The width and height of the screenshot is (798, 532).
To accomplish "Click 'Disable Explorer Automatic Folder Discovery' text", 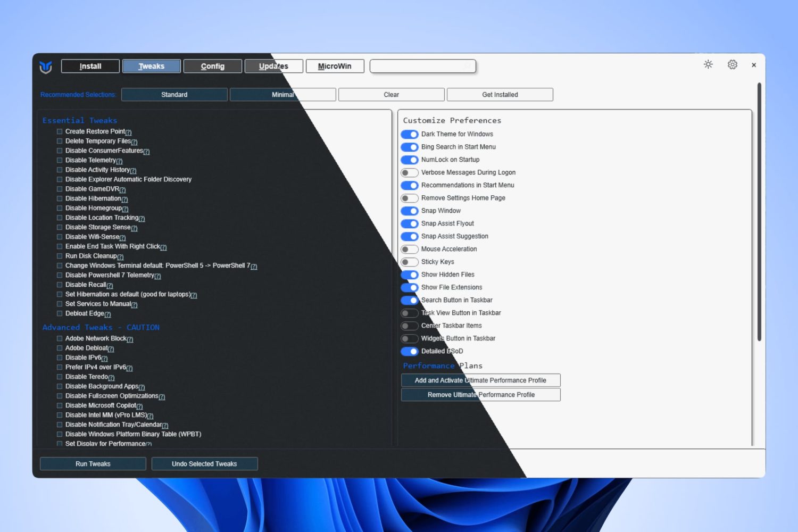I will [128, 179].
